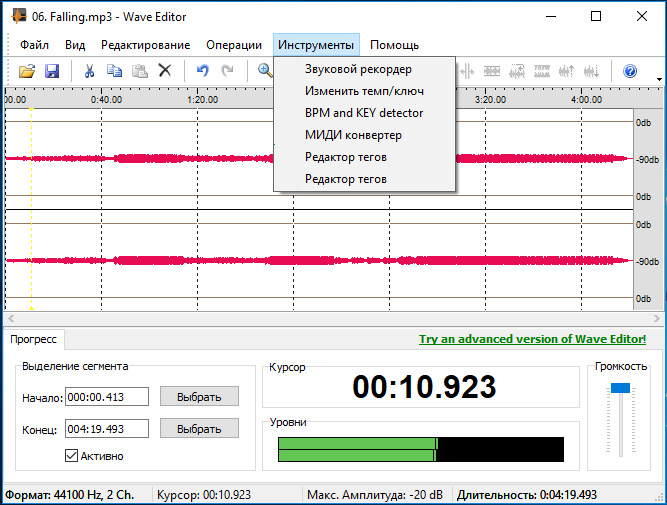Open an audio file with the folder icon
This screenshot has height=505, width=667.
(x=27, y=71)
